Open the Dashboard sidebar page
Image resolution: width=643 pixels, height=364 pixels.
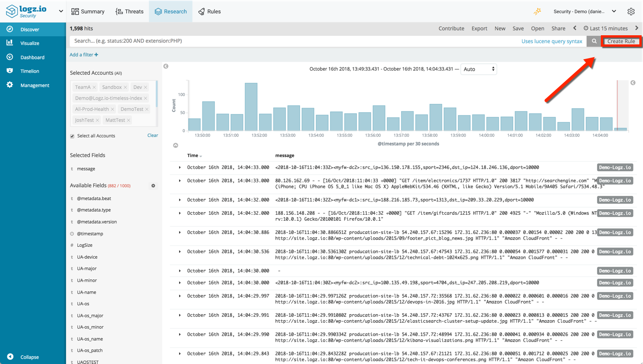[x=32, y=57]
